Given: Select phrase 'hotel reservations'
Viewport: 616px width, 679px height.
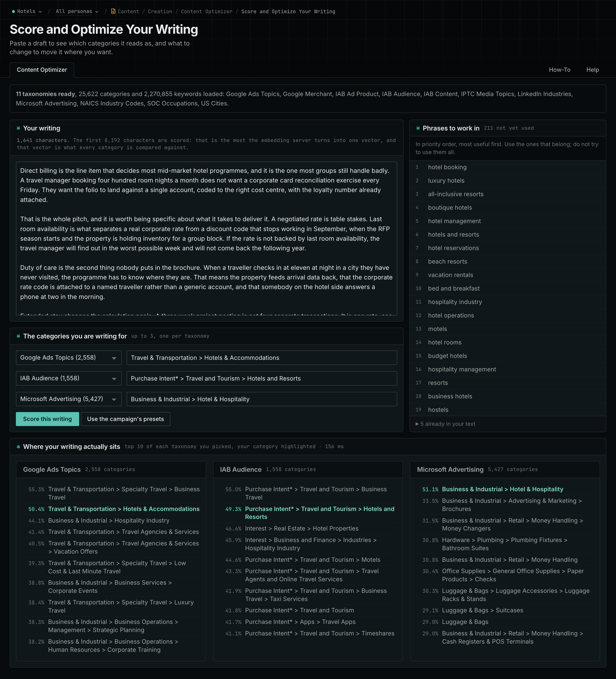Looking at the screenshot, I should coord(507,248).
